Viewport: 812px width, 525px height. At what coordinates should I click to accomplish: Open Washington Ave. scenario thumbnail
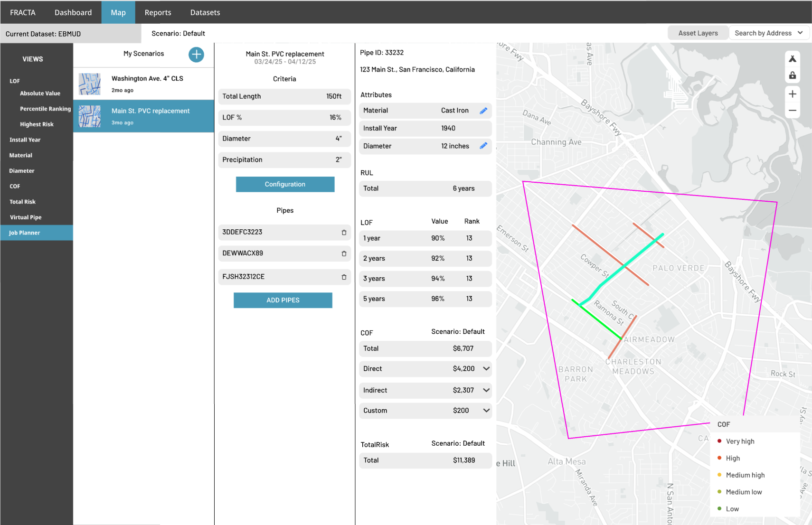(90, 84)
